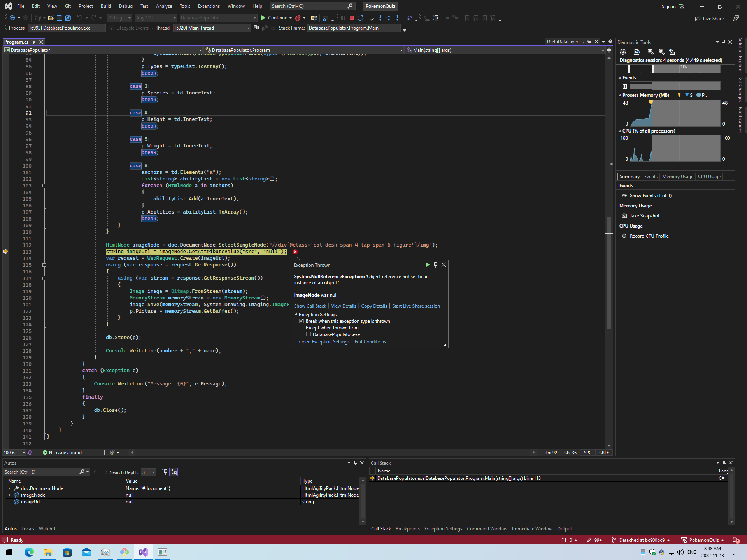Viewport: 747px width, 560px height.
Task: Stop debugging with the red square
Action: tap(352, 18)
